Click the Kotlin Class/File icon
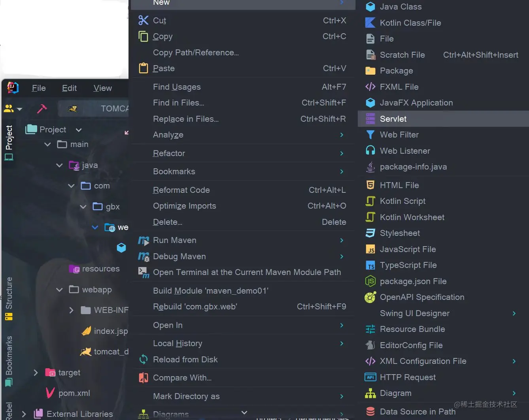This screenshot has width=529, height=420. pos(370,23)
